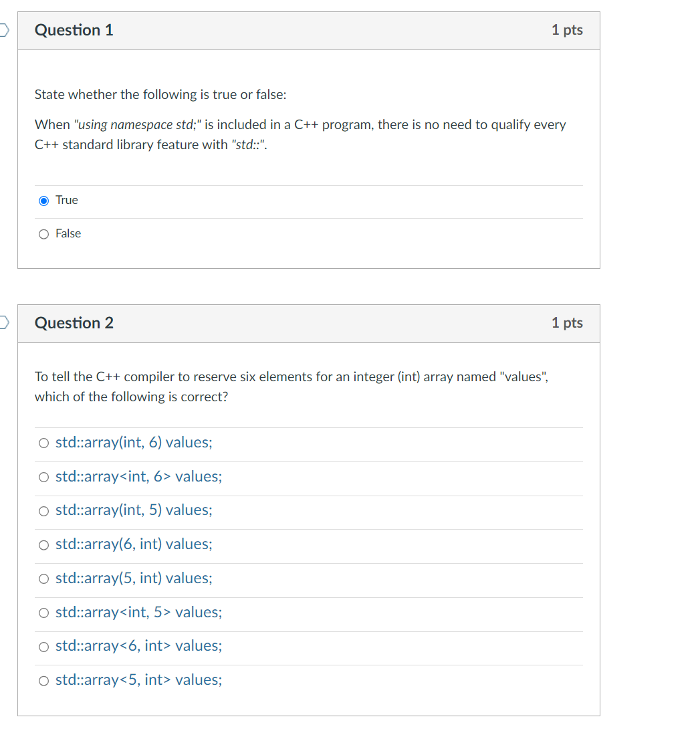Choose answer std::array<5, int> values;
Viewport: 700px width, 741px height.
point(43,680)
